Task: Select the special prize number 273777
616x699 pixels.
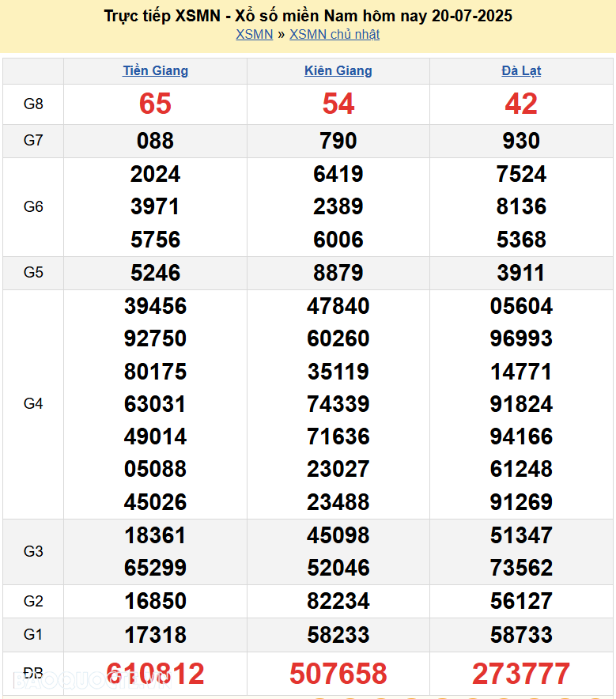Action: (521, 674)
